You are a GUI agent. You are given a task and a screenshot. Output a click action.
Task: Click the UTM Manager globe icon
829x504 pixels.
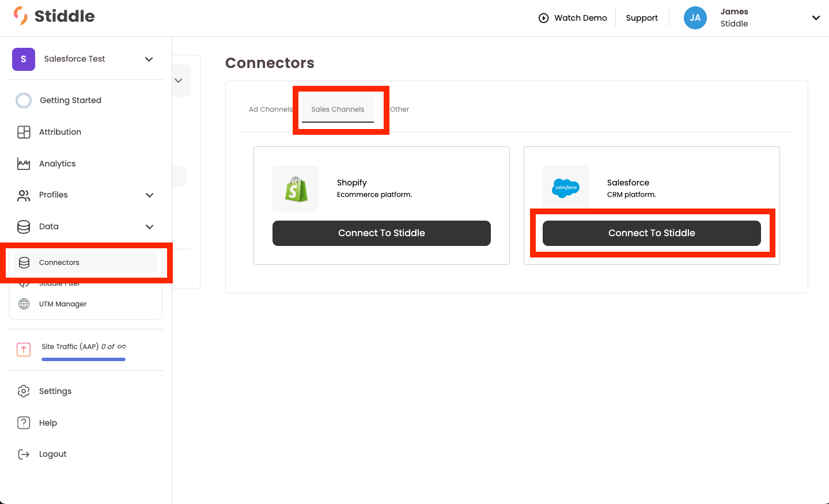tap(24, 304)
